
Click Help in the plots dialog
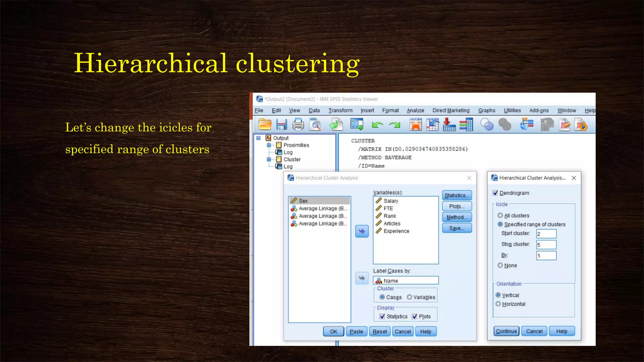(x=562, y=331)
